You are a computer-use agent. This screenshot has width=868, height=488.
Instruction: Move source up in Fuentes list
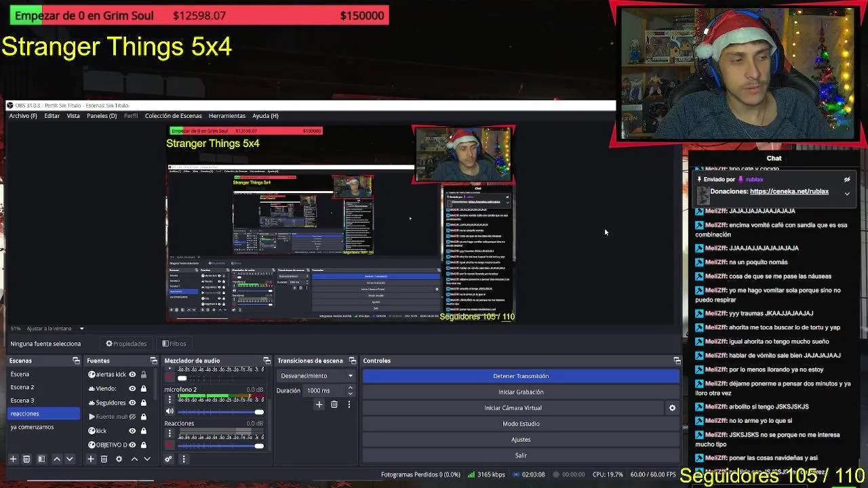point(134,459)
